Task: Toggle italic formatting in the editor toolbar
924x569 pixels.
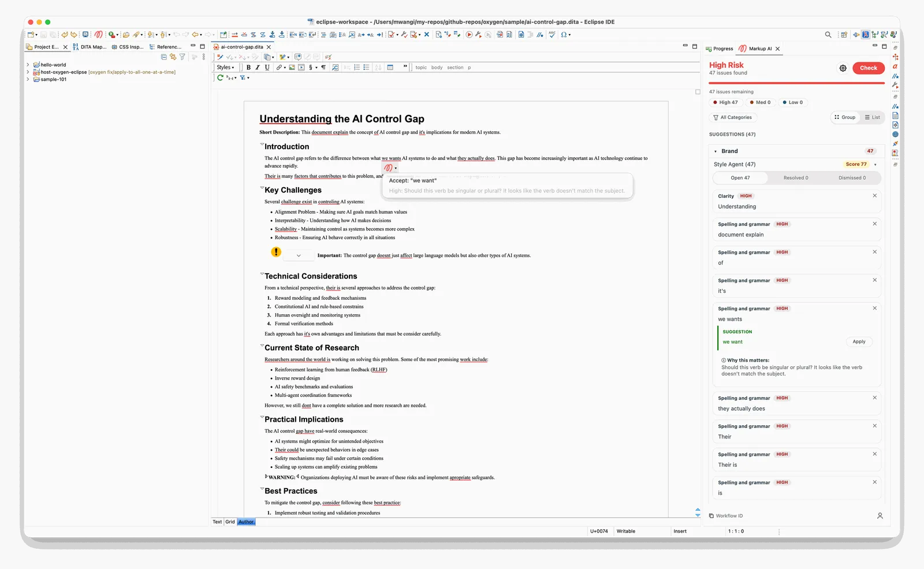Action: click(x=258, y=68)
